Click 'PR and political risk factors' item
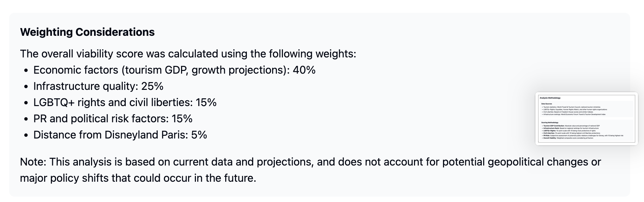Image resolution: width=644 pixels, height=202 pixels. 113,119
